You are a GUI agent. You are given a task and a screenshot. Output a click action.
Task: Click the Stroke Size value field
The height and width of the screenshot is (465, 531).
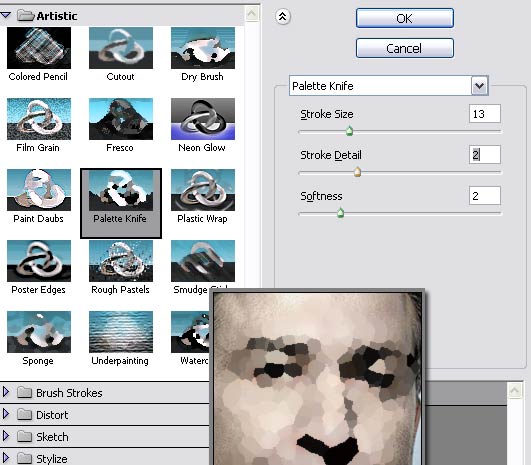485,114
